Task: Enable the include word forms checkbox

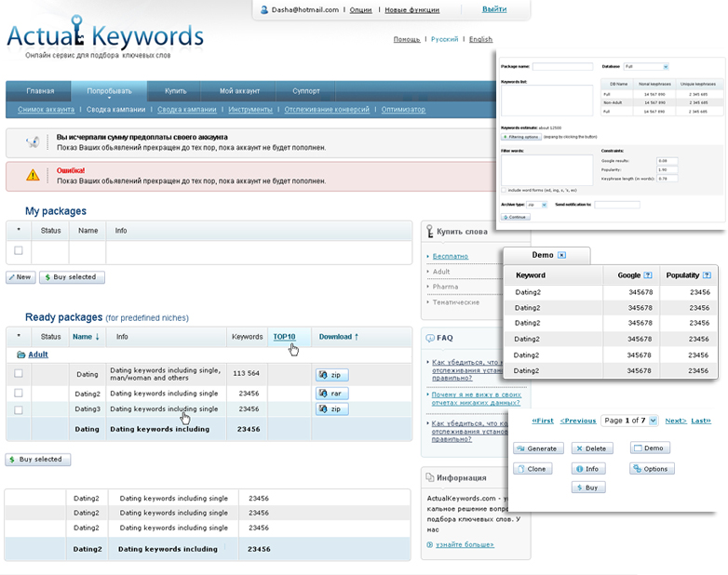Action: pyautogui.click(x=504, y=189)
